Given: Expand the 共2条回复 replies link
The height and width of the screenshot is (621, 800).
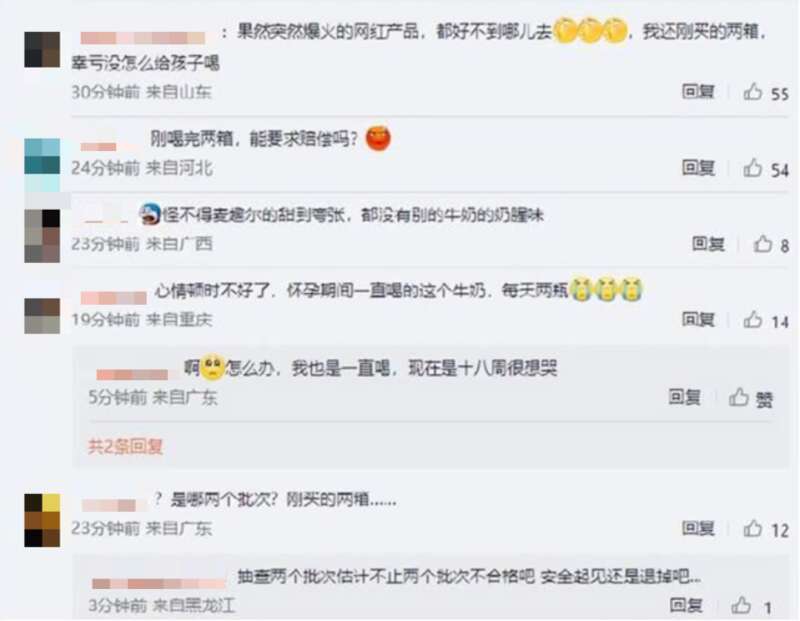Looking at the screenshot, I should point(126,446).
